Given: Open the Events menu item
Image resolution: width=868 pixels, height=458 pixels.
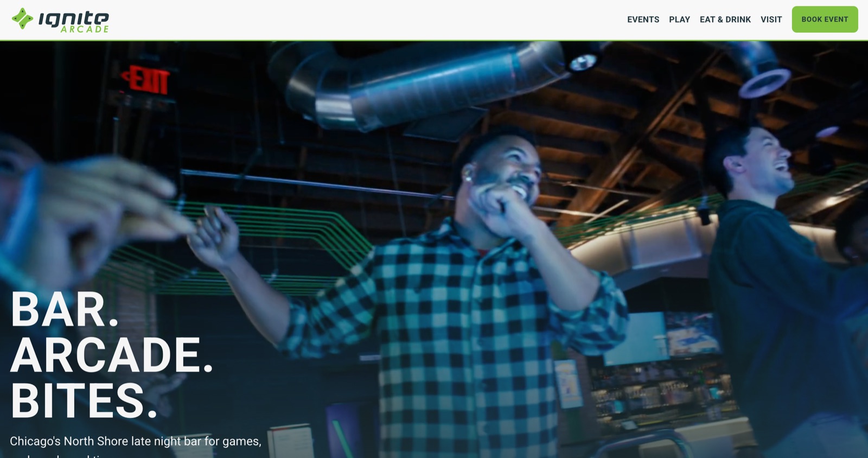Looking at the screenshot, I should tap(643, 20).
